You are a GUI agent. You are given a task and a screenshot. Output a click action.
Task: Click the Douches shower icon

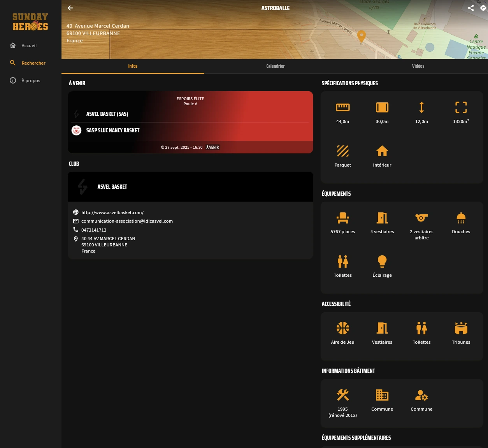pos(461,218)
